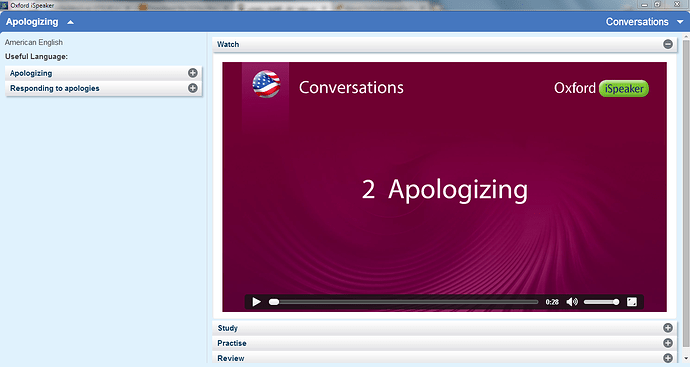This screenshot has width=690, height=367.
Task: Click the '2 Apologizing' video title
Action: point(444,190)
